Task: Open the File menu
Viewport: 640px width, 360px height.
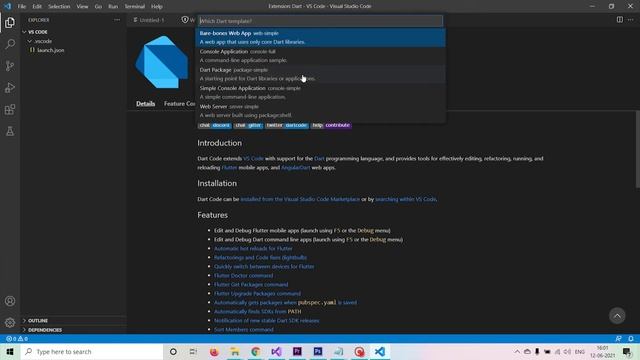Action: [x=22, y=7]
